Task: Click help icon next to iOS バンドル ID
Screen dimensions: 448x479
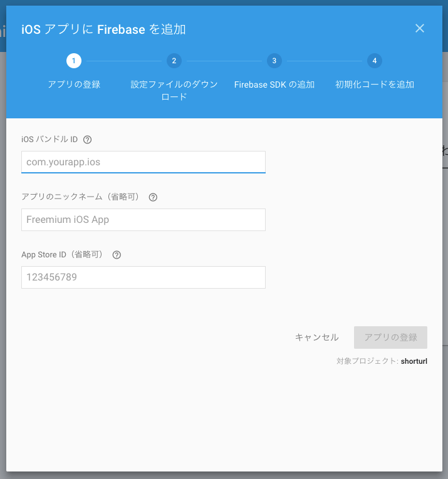Action: [87, 140]
